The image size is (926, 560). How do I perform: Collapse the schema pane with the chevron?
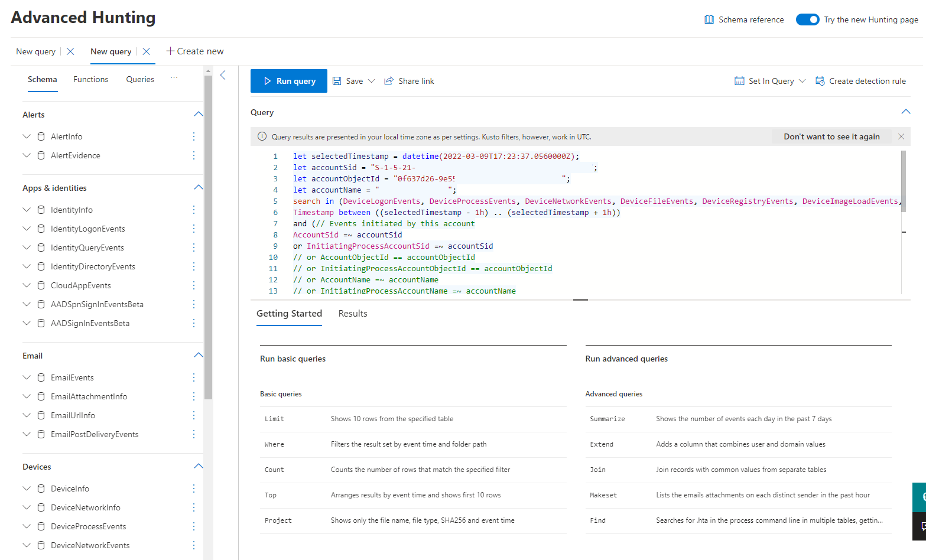[x=223, y=75]
